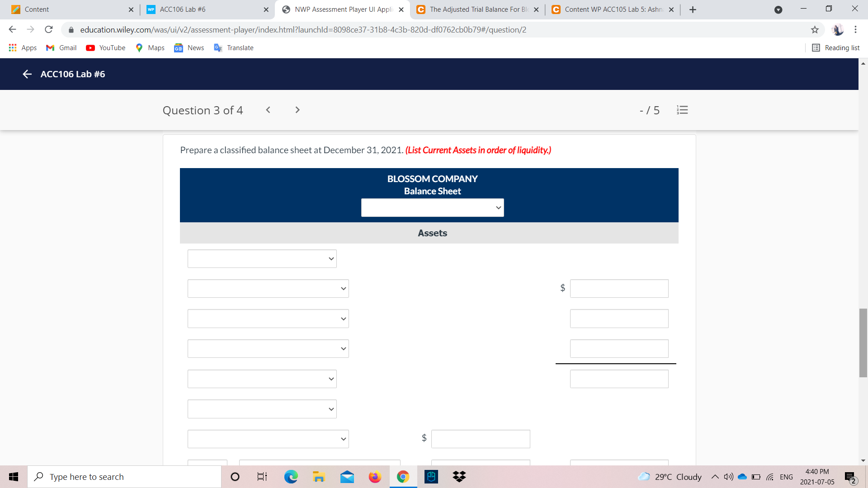This screenshot has height=488, width=868.
Task: Reload the current page
Action: [49, 30]
